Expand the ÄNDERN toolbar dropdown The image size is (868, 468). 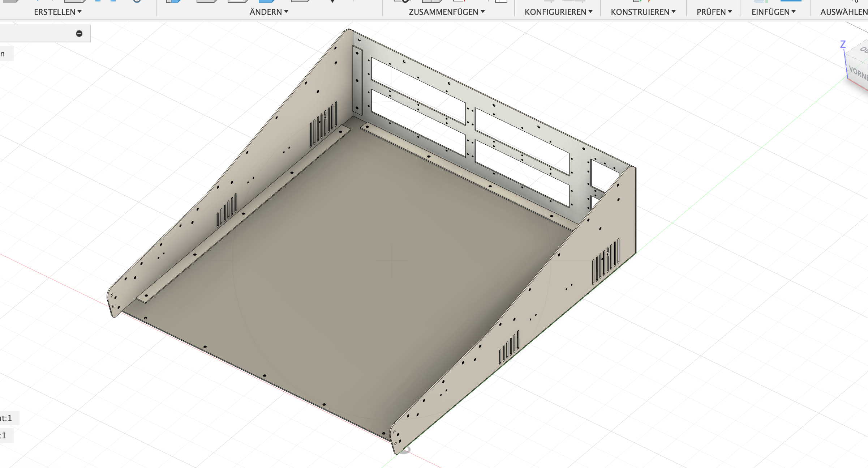(x=268, y=12)
